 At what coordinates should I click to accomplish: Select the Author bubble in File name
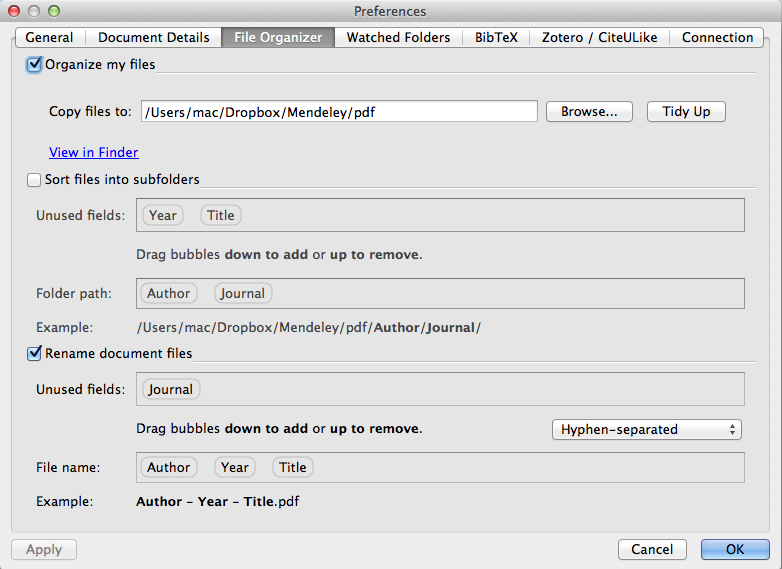pyautogui.click(x=168, y=467)
